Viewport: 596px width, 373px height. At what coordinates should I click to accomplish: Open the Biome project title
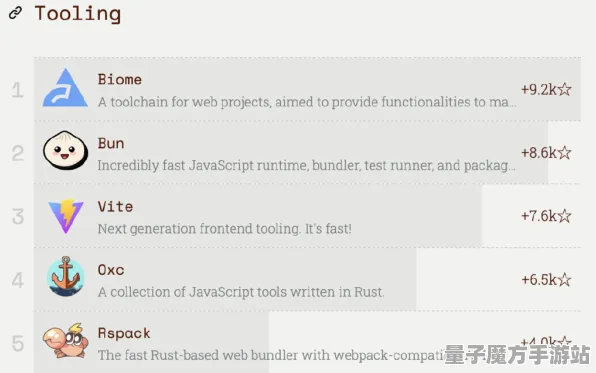120,79
